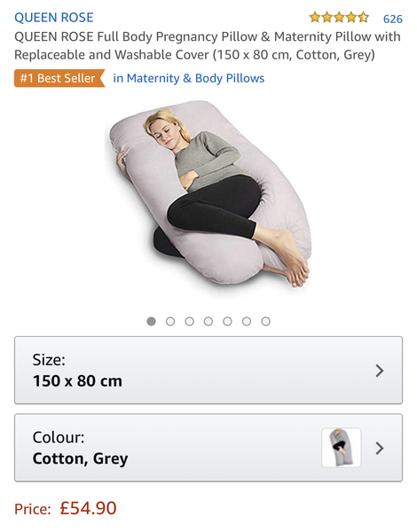Click the star rating icons

tap(339, 17)
